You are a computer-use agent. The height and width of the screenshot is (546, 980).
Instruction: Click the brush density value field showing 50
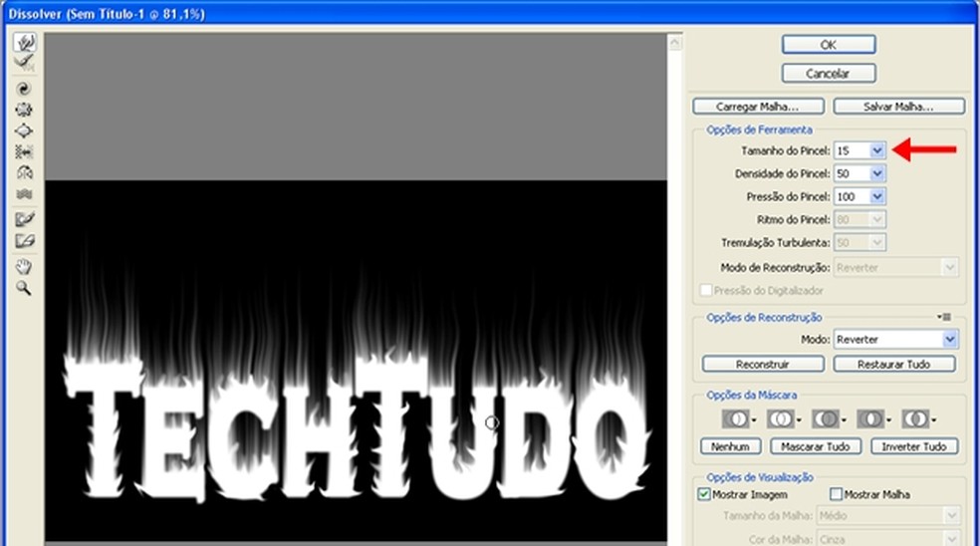(x=852, y=174)
